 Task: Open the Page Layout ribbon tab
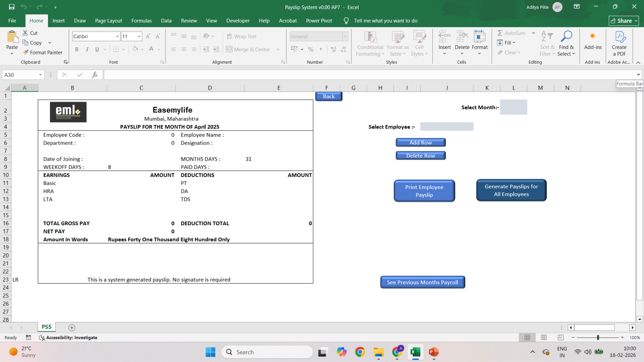pos(108,21)
